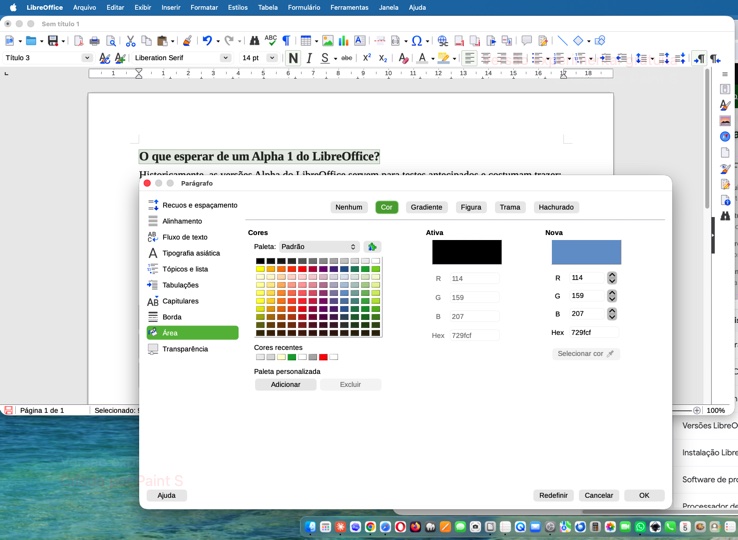Click the Subscript X₂ icon
738x540 pixels.
click(383, 58)
